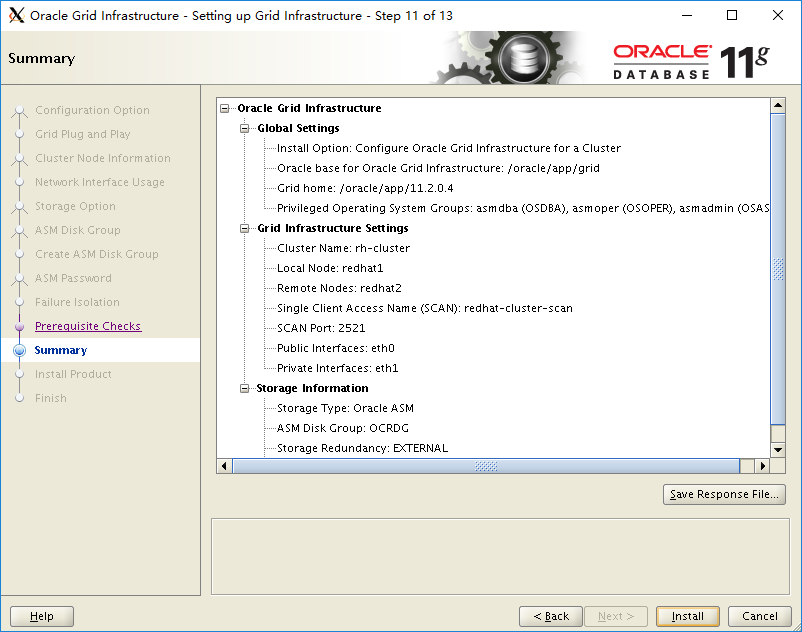Collapse the Oracle Grid Infrastructure root node
Screen dimensions: 802x632
click(x=225, y=108)
